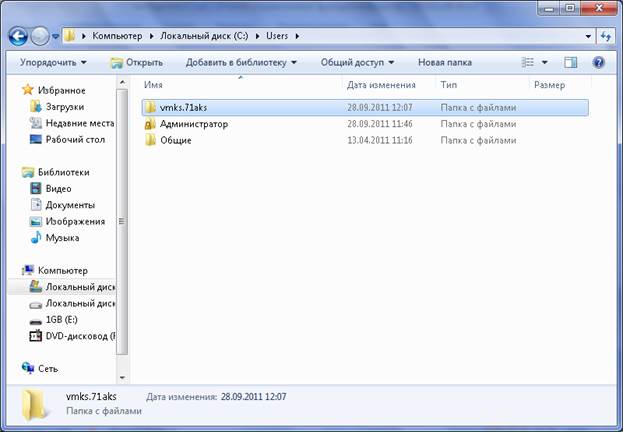Select the vmks.71aks folder name
The height and width of the screenshot is (432, 623).
tap(184, 108)
